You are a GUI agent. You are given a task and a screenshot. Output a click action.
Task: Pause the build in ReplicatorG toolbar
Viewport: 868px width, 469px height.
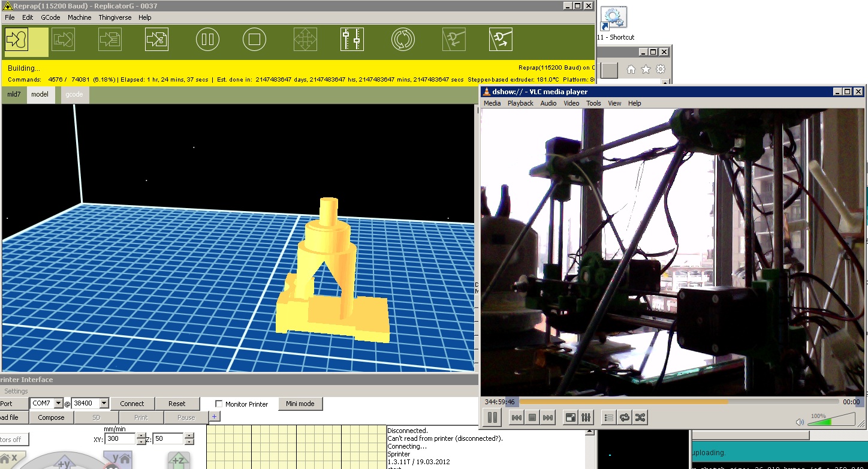(x=207, y=40)
